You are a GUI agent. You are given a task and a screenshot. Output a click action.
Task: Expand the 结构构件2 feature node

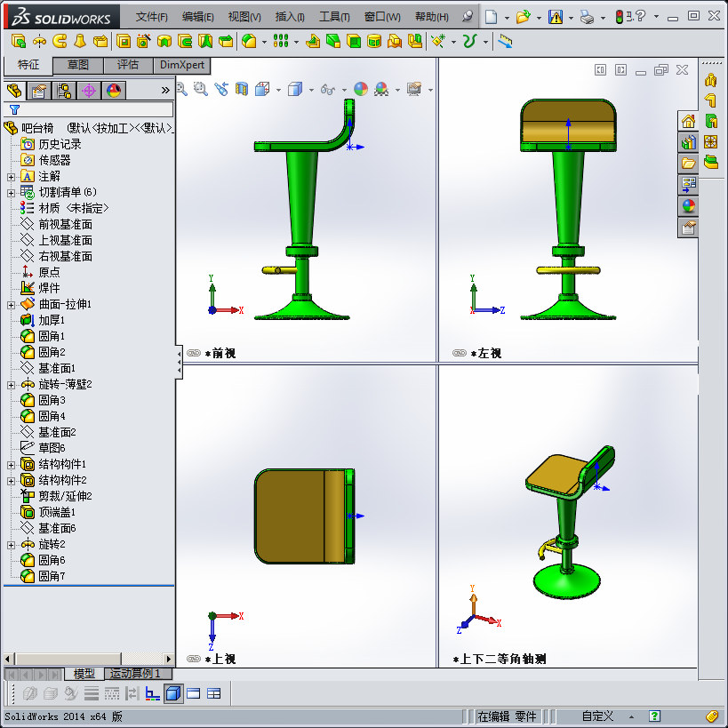click(12, 481)
